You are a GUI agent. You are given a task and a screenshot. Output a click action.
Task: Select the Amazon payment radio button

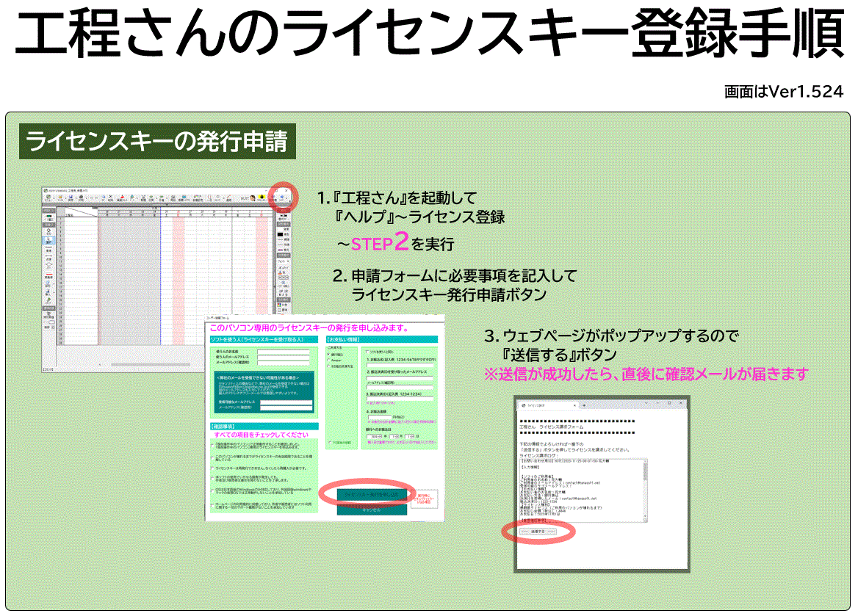coord(328,360)
